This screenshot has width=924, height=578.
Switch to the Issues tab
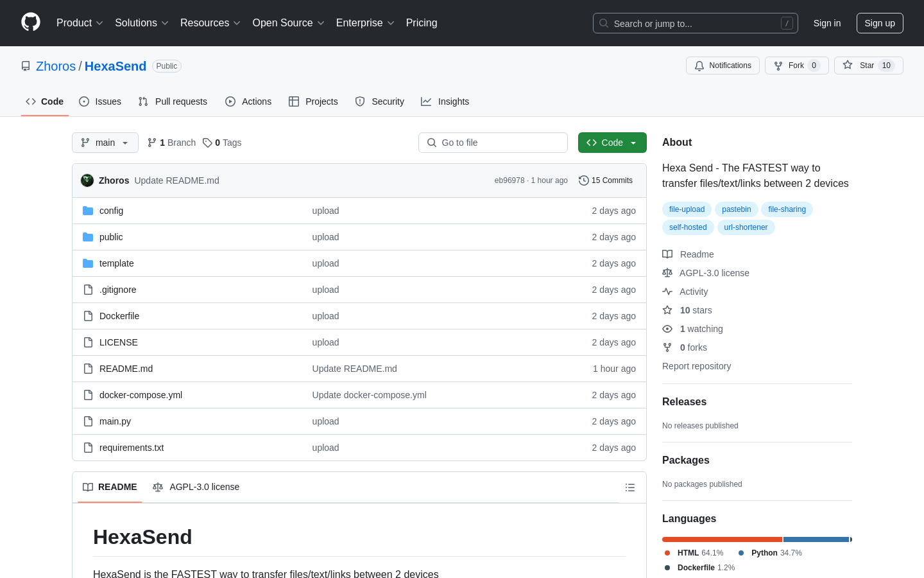click(100, 101)
